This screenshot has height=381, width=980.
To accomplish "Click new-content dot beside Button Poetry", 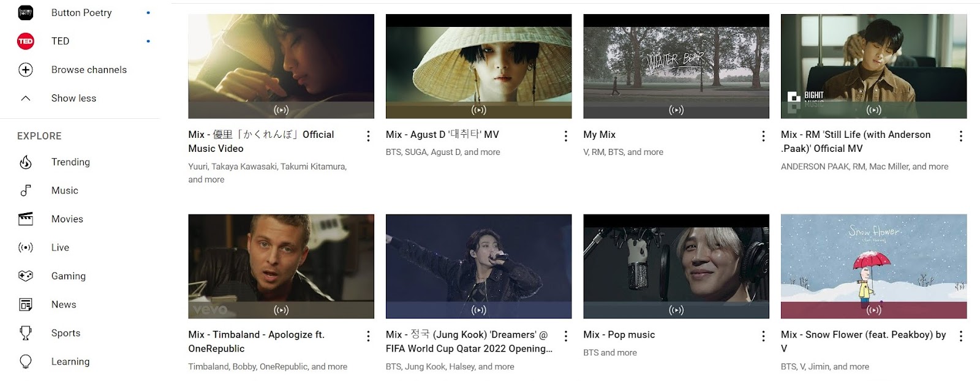I will 148,13.
